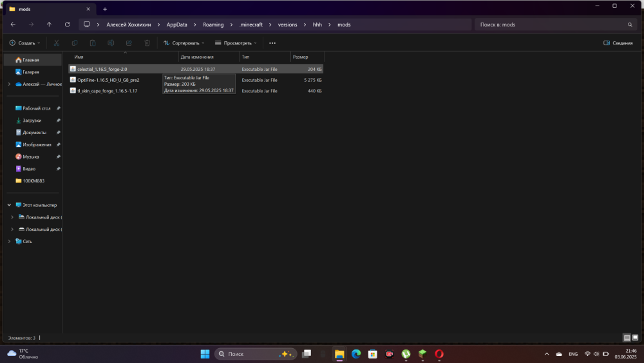This screenshot has height=363, width=644.
Task: Open Minecraft launcher from taskbar
Action: [x=422, y=354]
